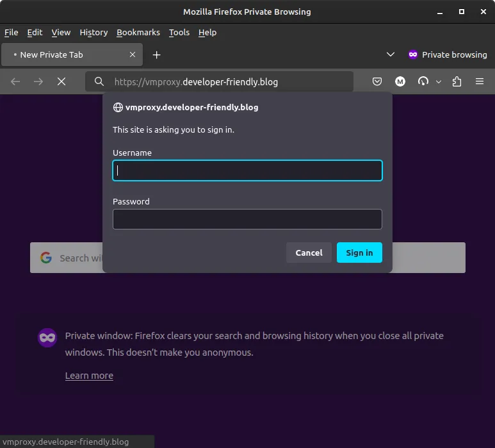495x448 pixels.
Task: Close the New Private Tab
Action: (x=133, y=55)
